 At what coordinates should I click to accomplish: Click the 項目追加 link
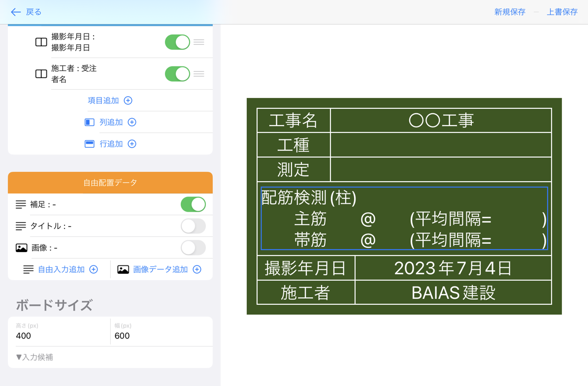coord(103,100)
